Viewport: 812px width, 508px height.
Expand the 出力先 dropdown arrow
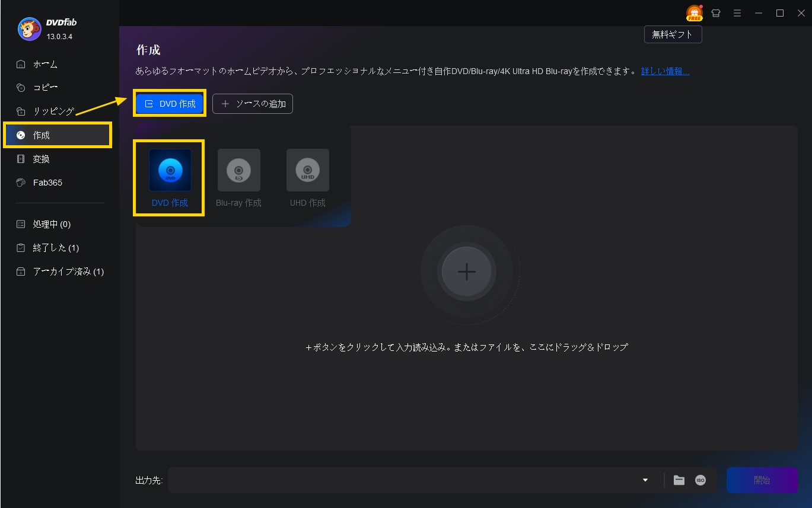(645, 480)
